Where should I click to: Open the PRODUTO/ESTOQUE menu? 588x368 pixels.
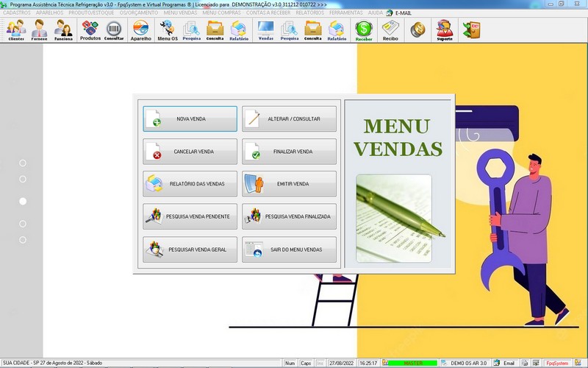pyautogui.click(x=91, y=13)
